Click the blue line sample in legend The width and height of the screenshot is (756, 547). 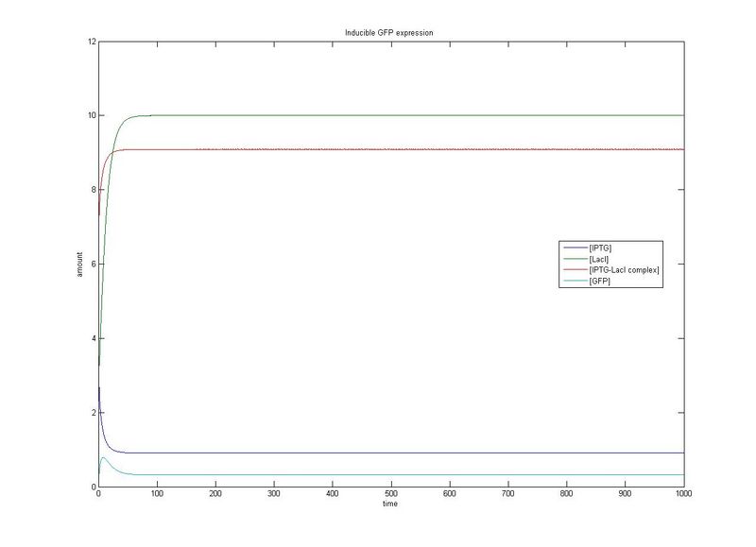(573, 247)
